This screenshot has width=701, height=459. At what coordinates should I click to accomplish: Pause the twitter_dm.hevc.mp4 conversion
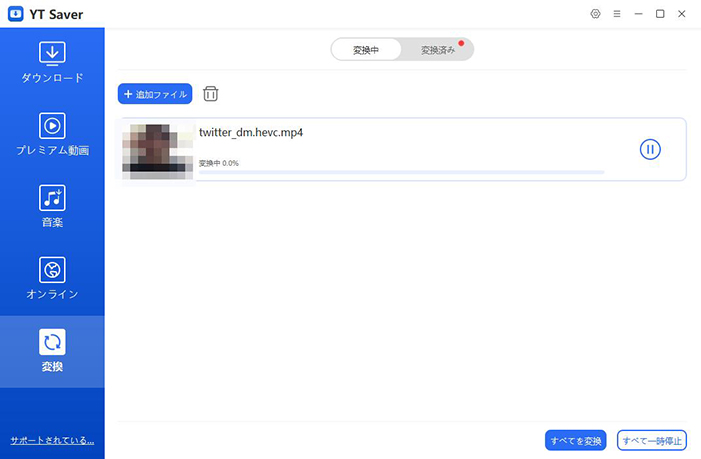[650, 149]
